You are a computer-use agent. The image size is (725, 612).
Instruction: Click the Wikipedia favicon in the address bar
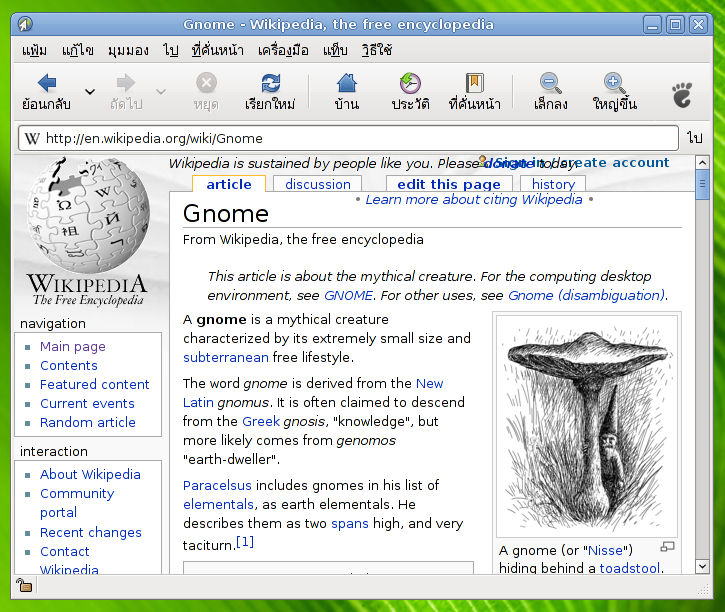(32, 138)
